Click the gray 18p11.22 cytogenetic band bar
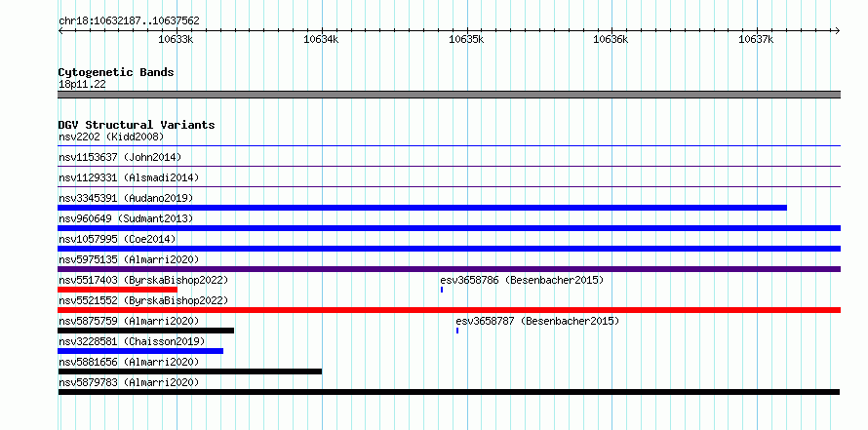The width and height of the screenshot is (868, 430). pos(450,95)
